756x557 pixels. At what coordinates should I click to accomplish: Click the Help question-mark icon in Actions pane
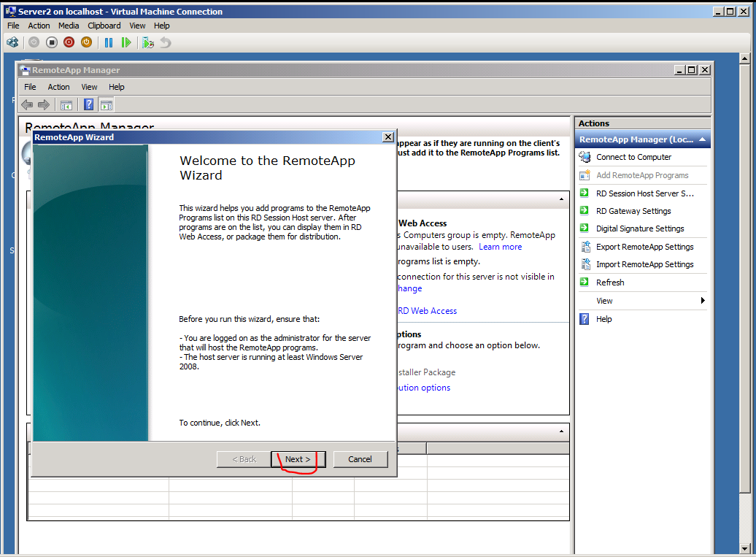(x=584, y=319)
